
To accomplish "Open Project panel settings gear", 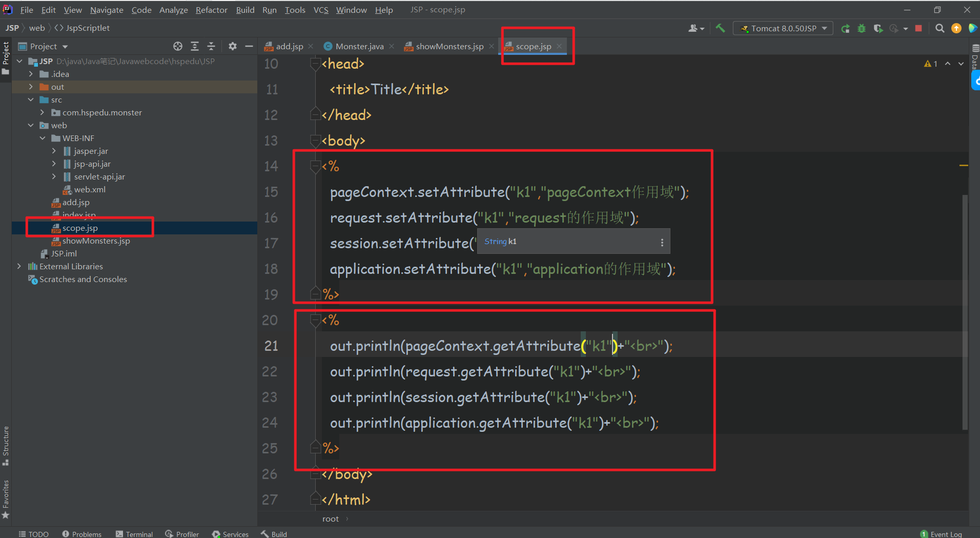I will click(233, 46).
